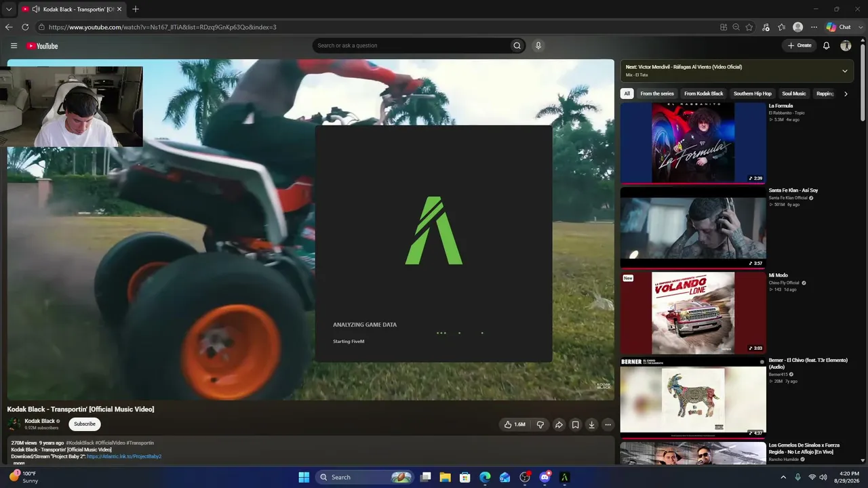Click the YouTube search magnifier button
This screenshot has height=488, width=868.
tap(517, 45)
